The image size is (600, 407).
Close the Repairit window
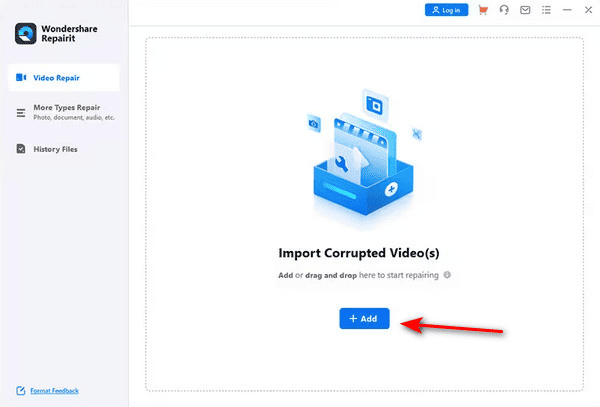click(x=589, y=10)
